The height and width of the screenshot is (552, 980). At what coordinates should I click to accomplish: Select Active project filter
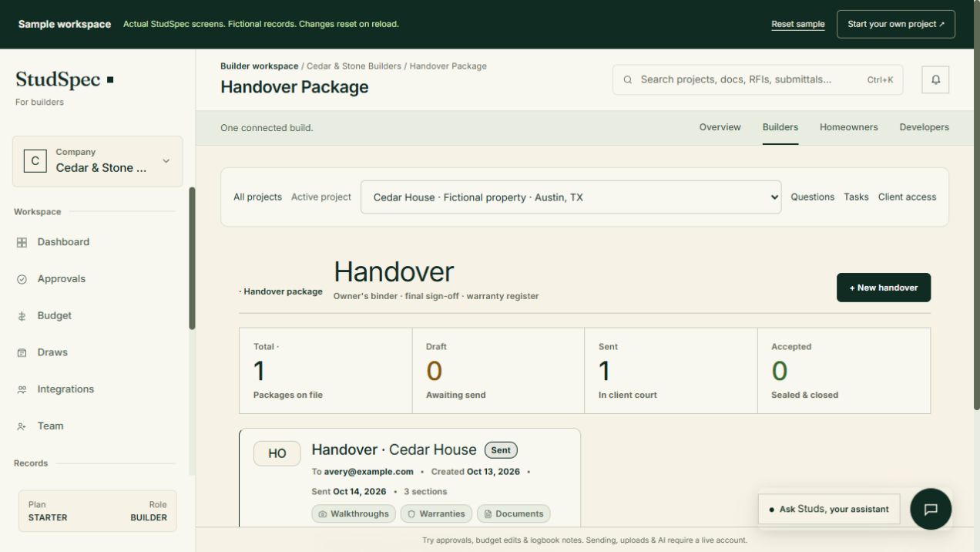[321, 197]
